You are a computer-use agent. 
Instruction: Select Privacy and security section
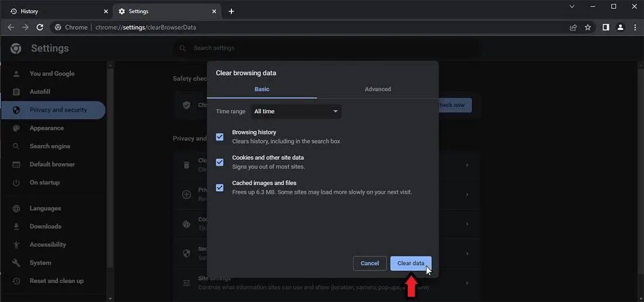[x=53, y=110]
